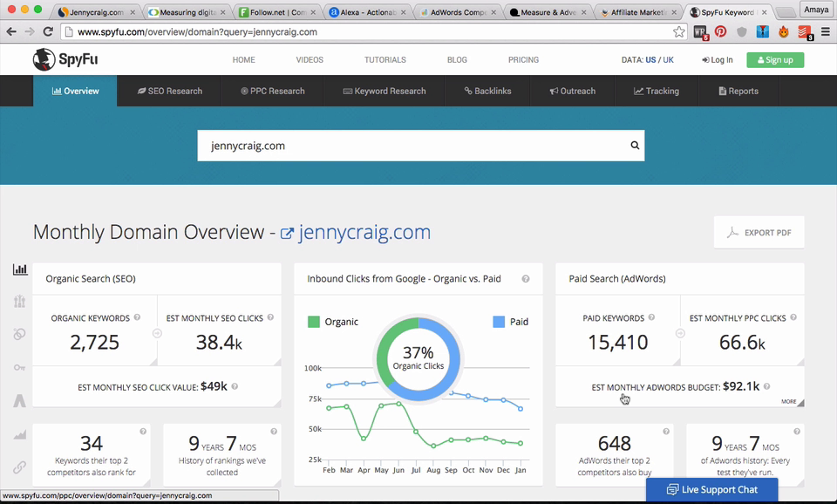Click help icon beside Est Monthly SEO Clicks
The width and height of the screenshot is (837, 504).
click(270, 317)
